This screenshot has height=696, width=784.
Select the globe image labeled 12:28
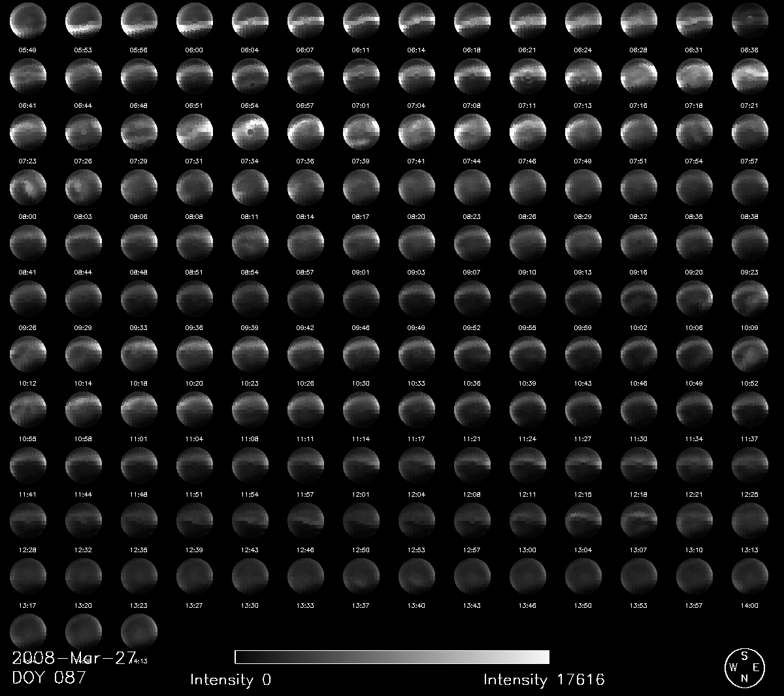(x=28, y=522)
